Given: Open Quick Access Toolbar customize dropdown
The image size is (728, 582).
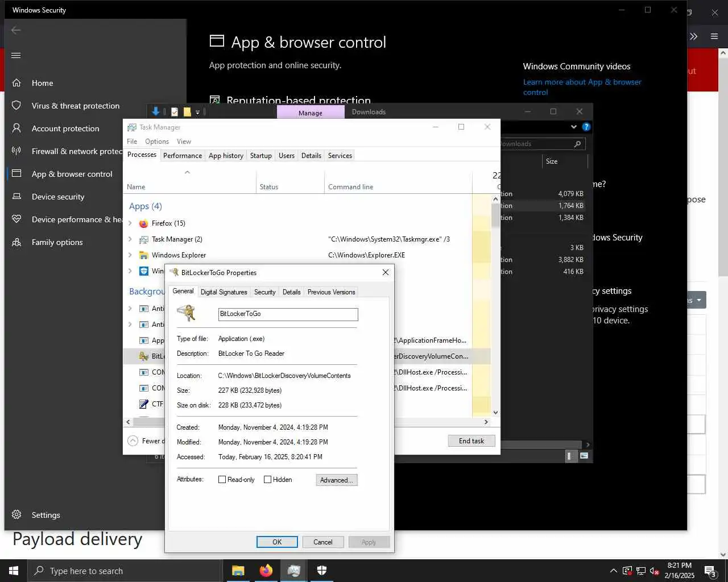Looking at the screenshot, I should pos(197,112).
